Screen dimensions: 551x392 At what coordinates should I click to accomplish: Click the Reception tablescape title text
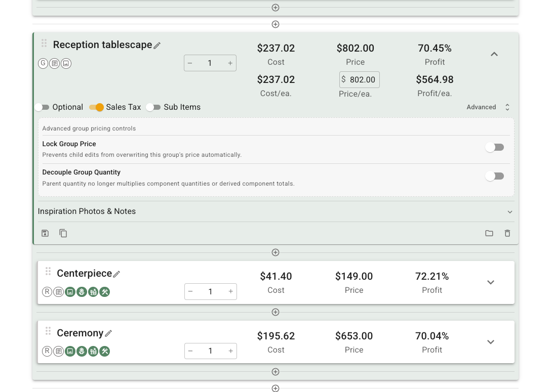click(102, 45)
